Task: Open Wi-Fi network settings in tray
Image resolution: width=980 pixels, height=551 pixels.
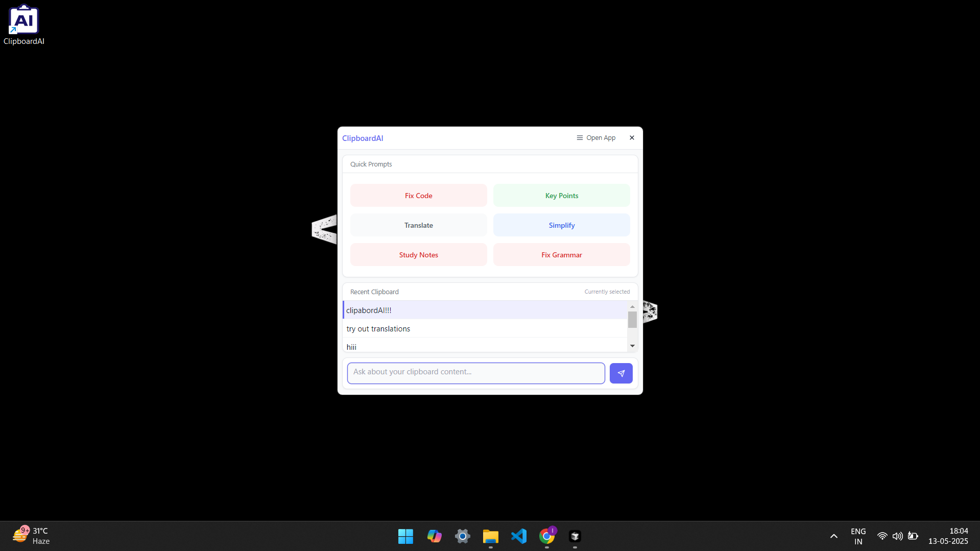Action: click(882, 536)
